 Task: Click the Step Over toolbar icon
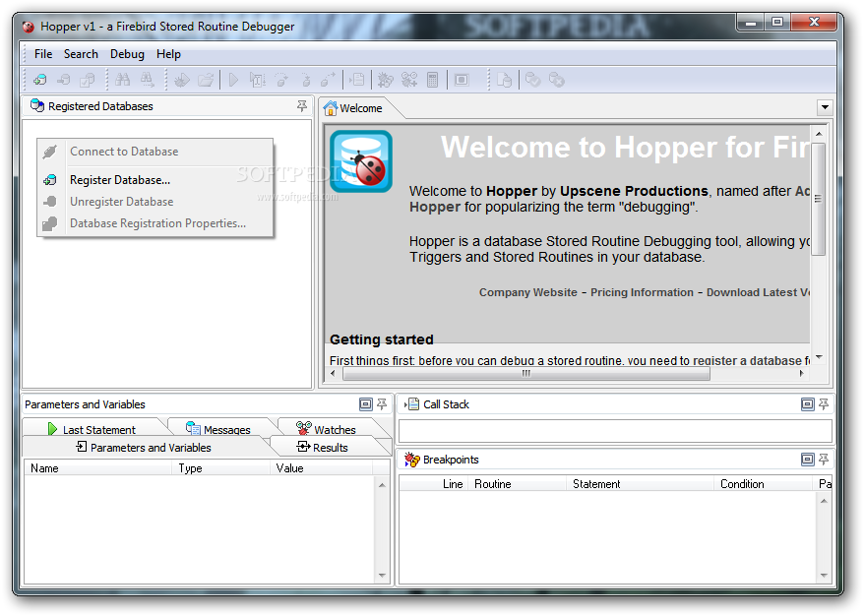tap(281, 80)
